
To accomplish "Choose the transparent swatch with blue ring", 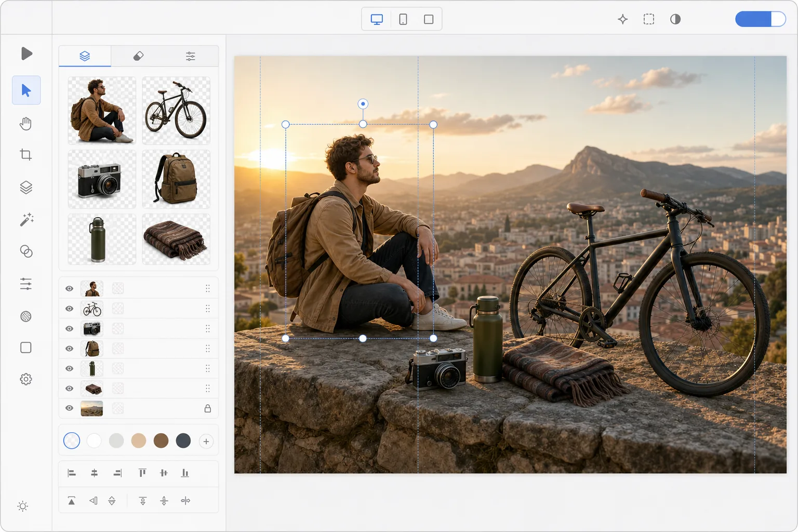I will pyautogui.click(x=72, y=441).
